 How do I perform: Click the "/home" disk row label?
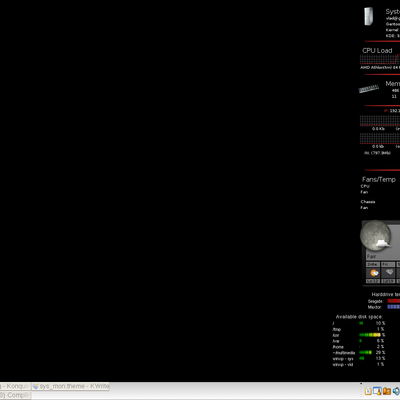pyautogui.click(x=338, y=347)
